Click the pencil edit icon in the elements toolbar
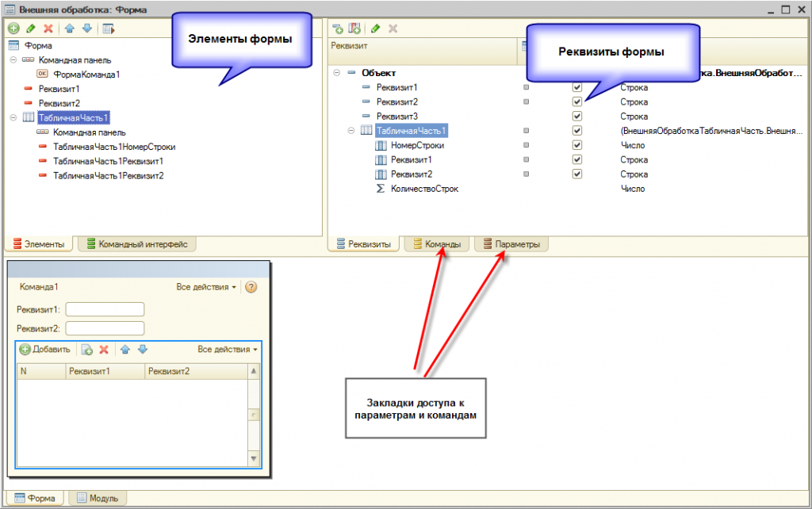812x509 pixels. click(31, 29)
